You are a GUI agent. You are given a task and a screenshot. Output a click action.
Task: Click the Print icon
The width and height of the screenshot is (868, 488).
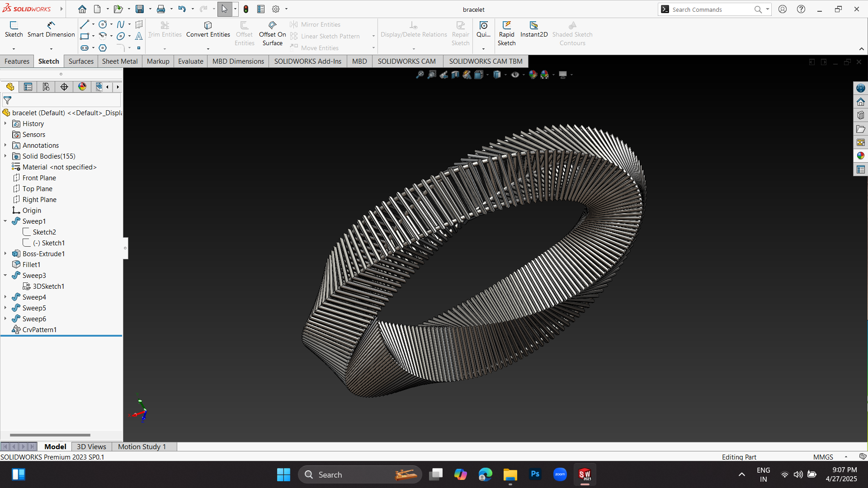point(161,9)
